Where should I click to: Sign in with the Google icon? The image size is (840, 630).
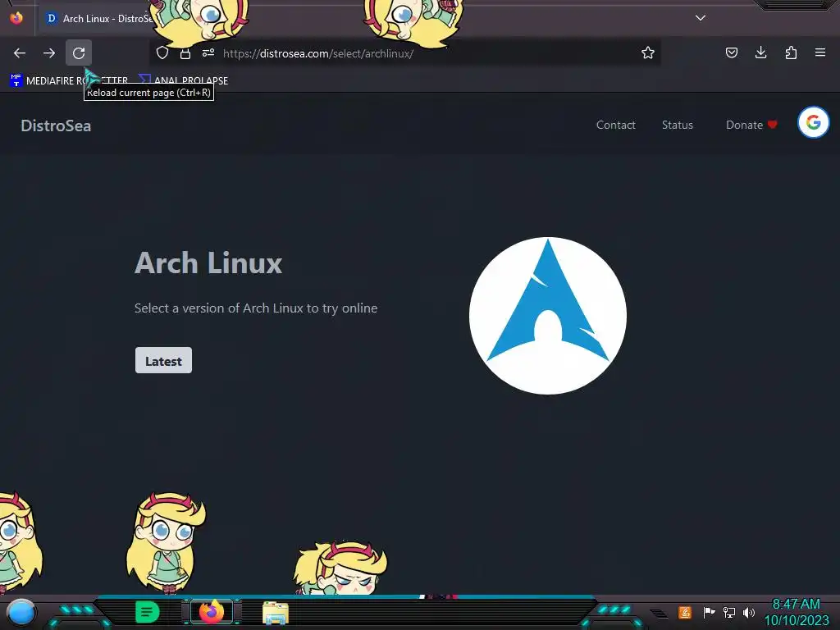(x=813, y=123)
